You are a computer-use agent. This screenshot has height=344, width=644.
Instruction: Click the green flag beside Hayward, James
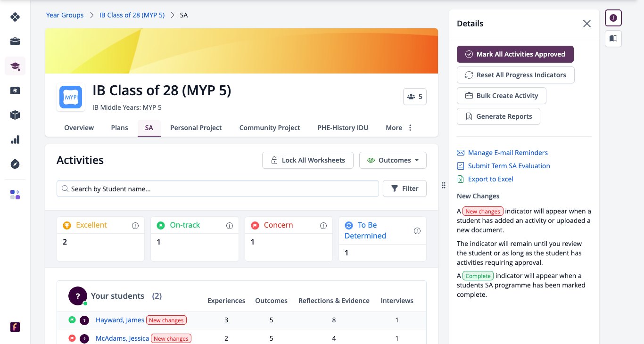pos(72,320)
